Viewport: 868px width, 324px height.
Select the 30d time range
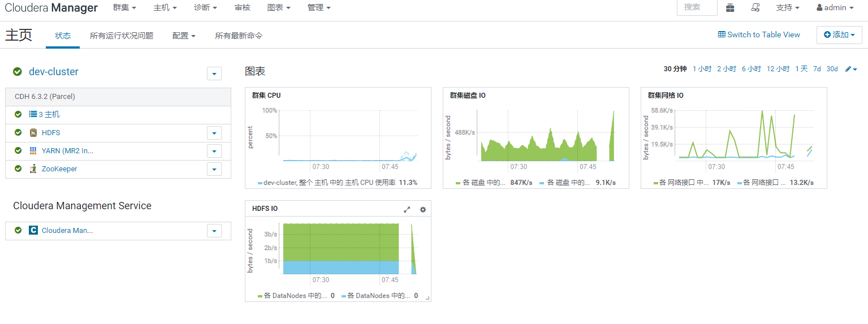click(x=832, y=69)
